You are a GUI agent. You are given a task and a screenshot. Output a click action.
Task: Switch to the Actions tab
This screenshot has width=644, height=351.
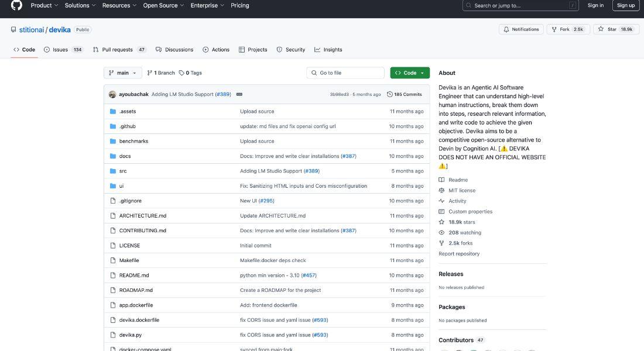216,50
